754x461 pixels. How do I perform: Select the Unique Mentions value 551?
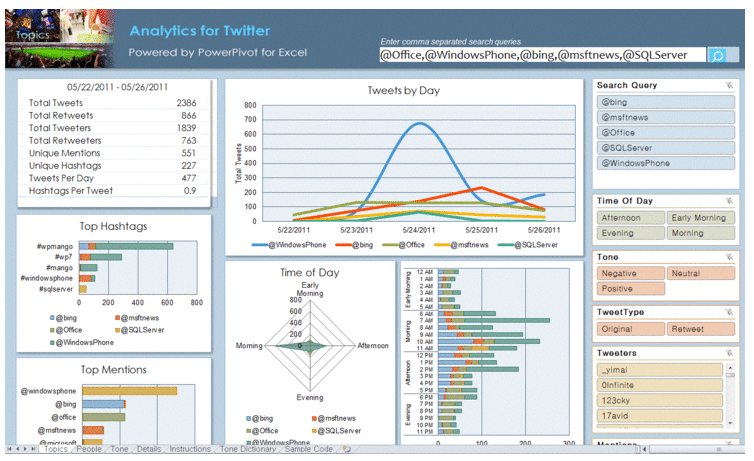tap(188, 153)
